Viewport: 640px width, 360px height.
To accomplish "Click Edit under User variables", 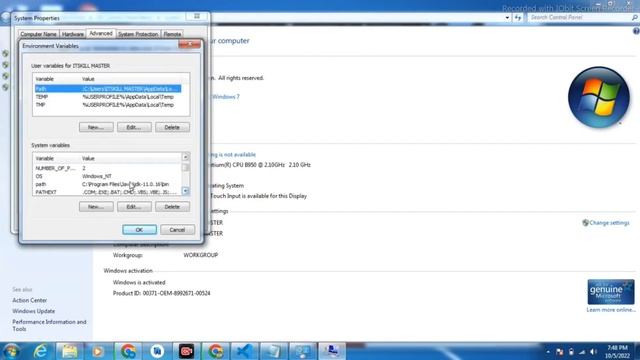I will 134,127.
